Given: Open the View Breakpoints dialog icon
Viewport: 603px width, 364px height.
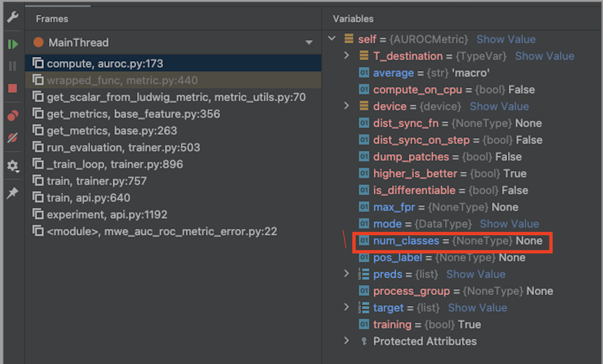Looking at the screenshot, I should (12, 116).
